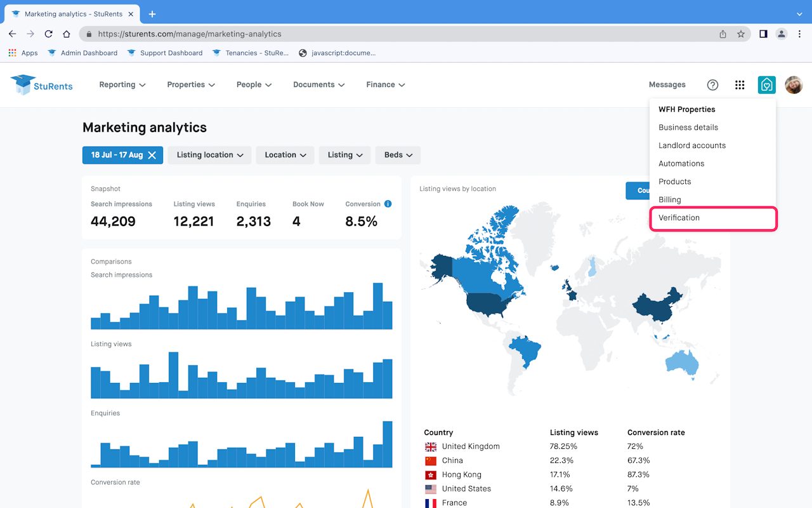Open the Reporting navigation menu
812x508 pixels.
click(x=122, y=85)
